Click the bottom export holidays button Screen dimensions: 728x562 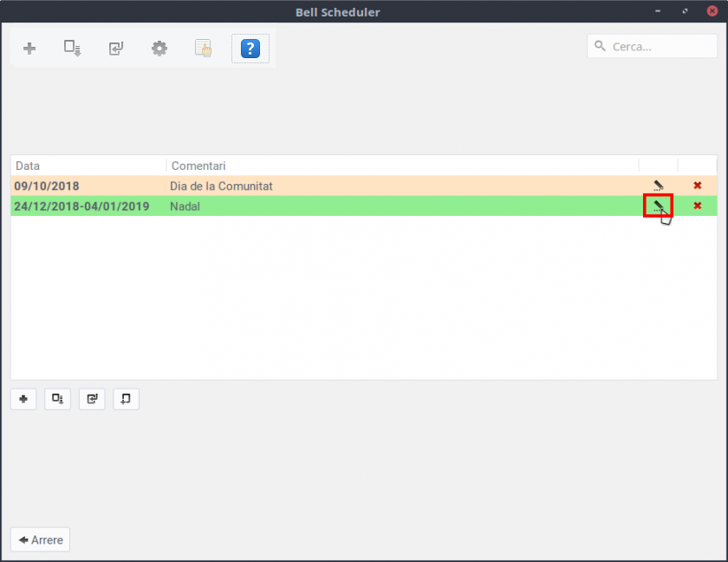click(57, 399)
